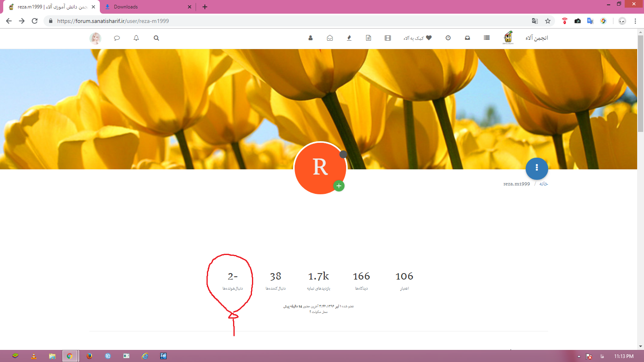Click the translate page icon in address bar
The height and width of the screenshot is (362, 644).
coord(535,21)
